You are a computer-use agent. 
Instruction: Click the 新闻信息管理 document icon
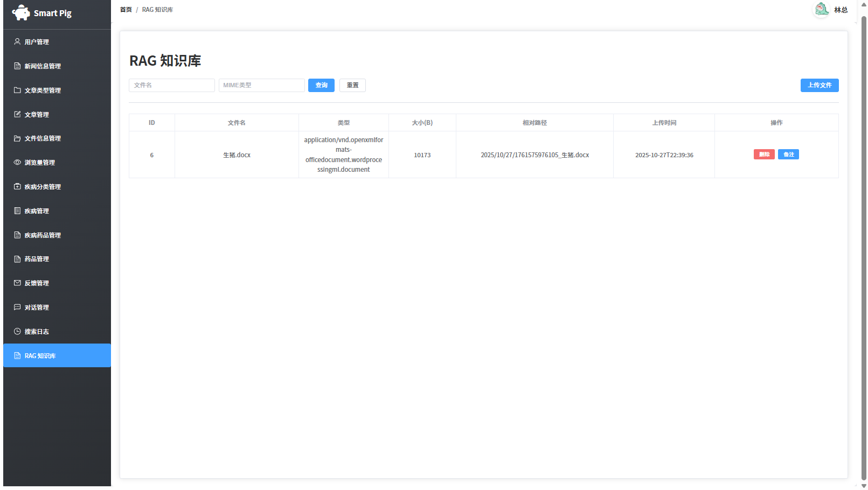(x=17, y=66)
